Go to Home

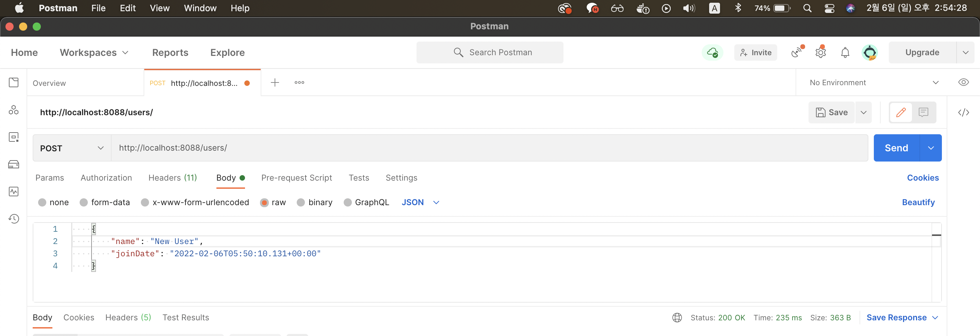pos(24,52)
